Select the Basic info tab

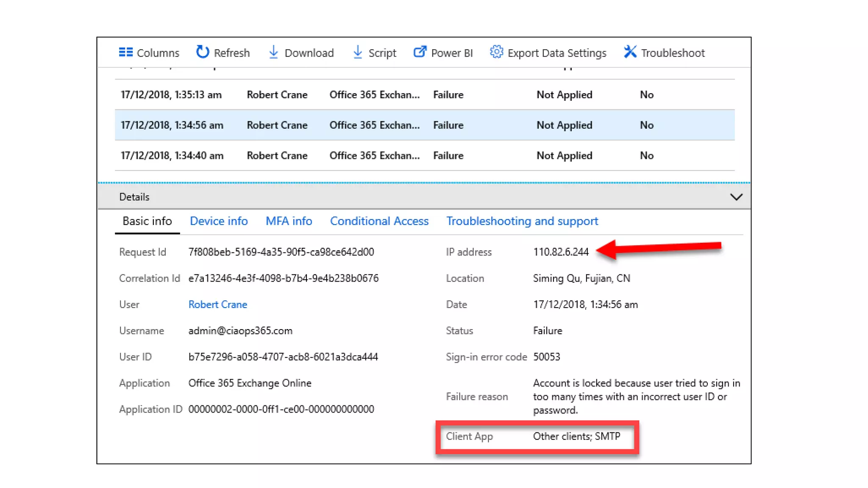coord(147,221)
